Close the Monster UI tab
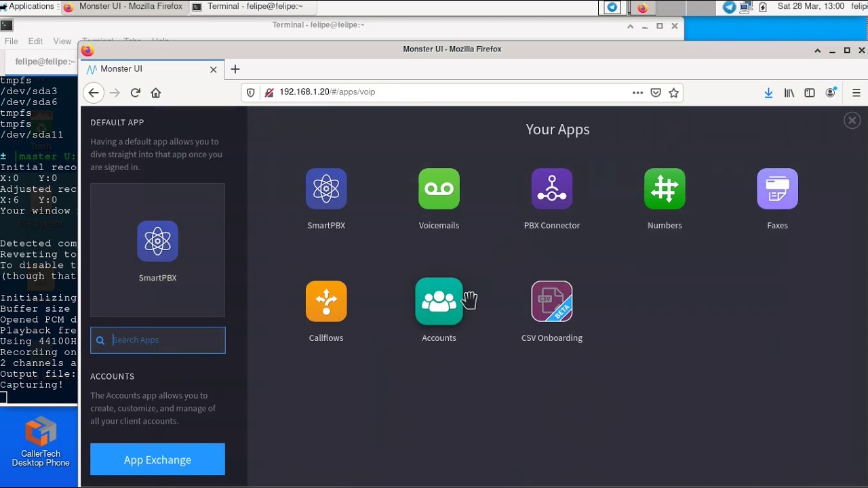 point(213,69)
